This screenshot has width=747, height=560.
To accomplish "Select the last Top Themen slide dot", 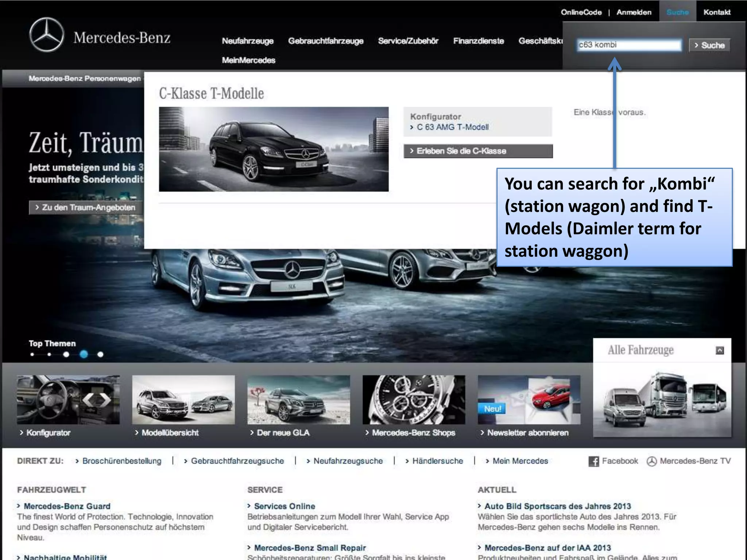I will click(100, 354).
